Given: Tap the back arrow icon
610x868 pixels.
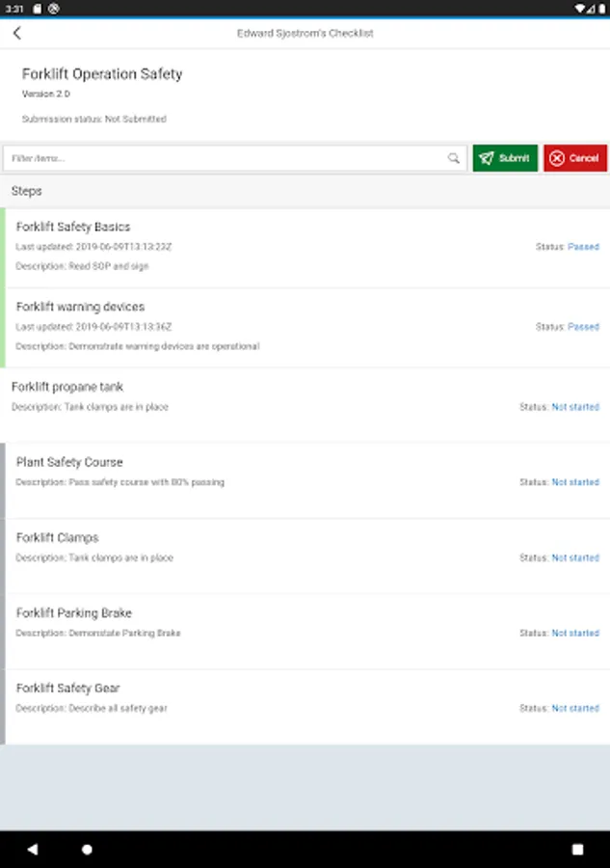Looking at the screenshot, I should (x=17, y=33).
